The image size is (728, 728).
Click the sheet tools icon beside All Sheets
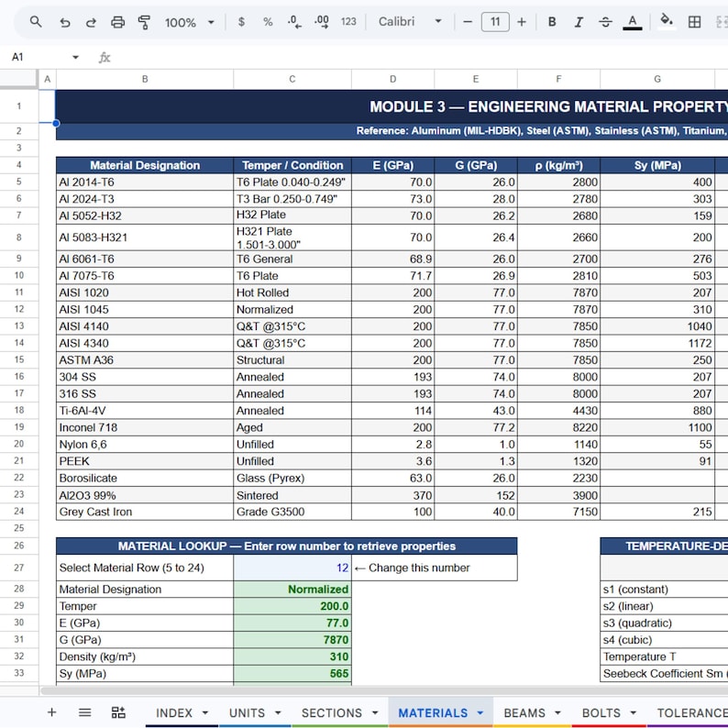(118, 712)
